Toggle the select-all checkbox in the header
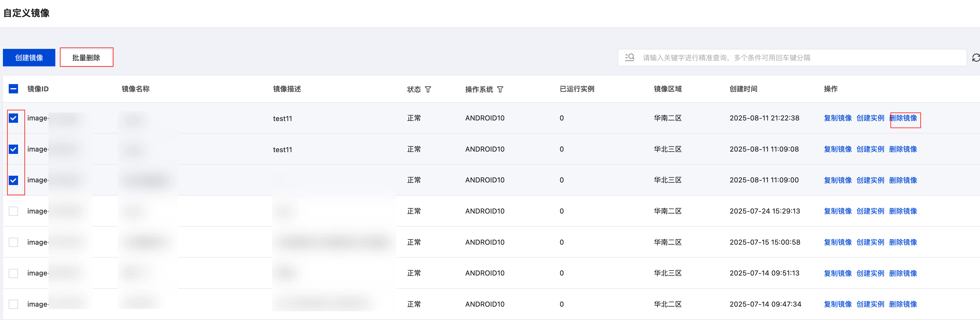The image size is (980, 320). pyautogui.click(x=13, y=89)
